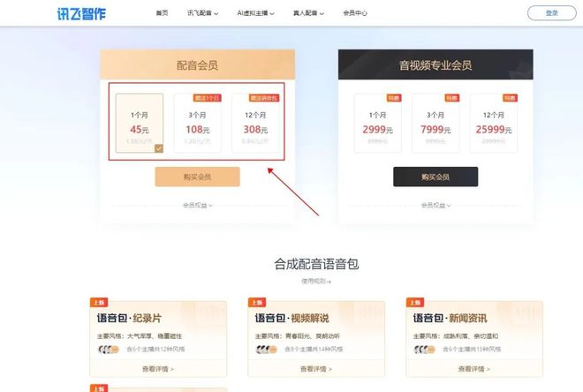Click 主要风格 text on 纪录片 card
583x392 pixels.
click(140, 336)
